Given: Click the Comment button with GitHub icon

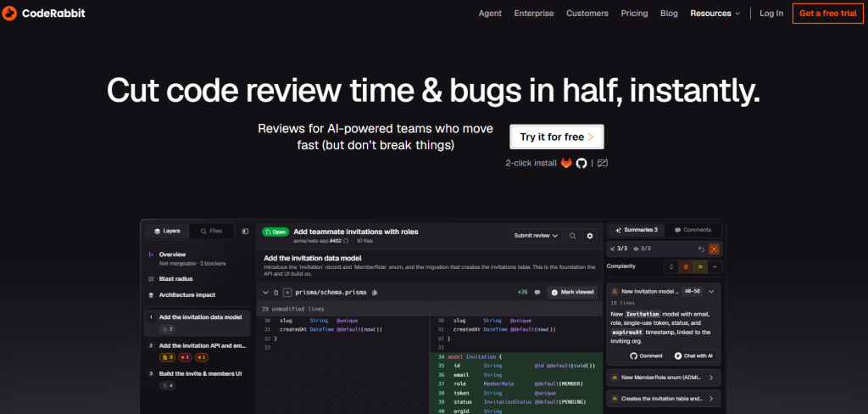Looking at the screenshot, I should pyautogui.click(x=647, y=355).
